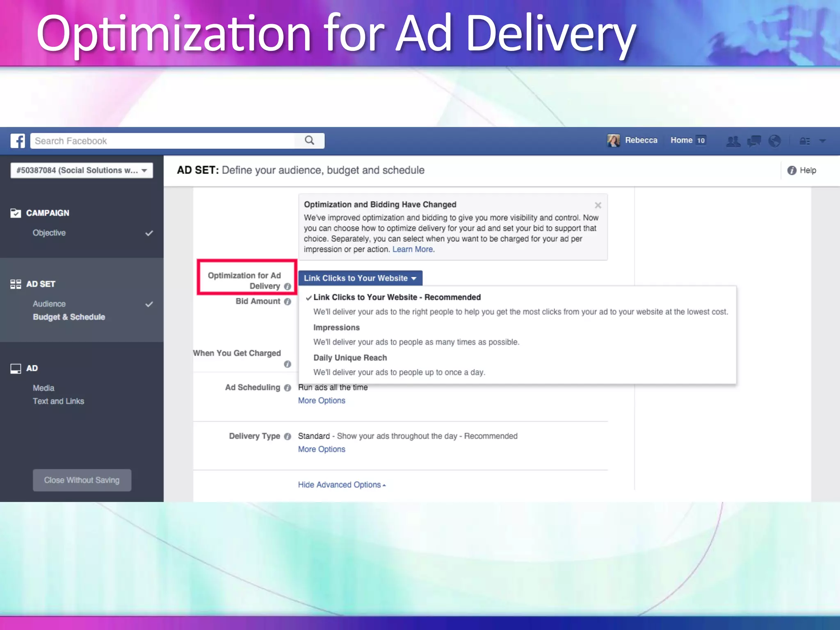Click info icon under When You Get Charged

[288, 364]
